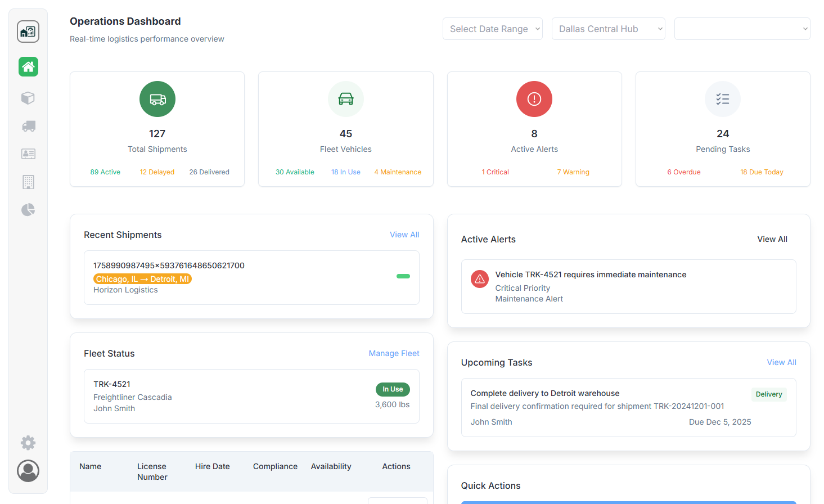Open the Dallas Central Hub dropdown

608,29
